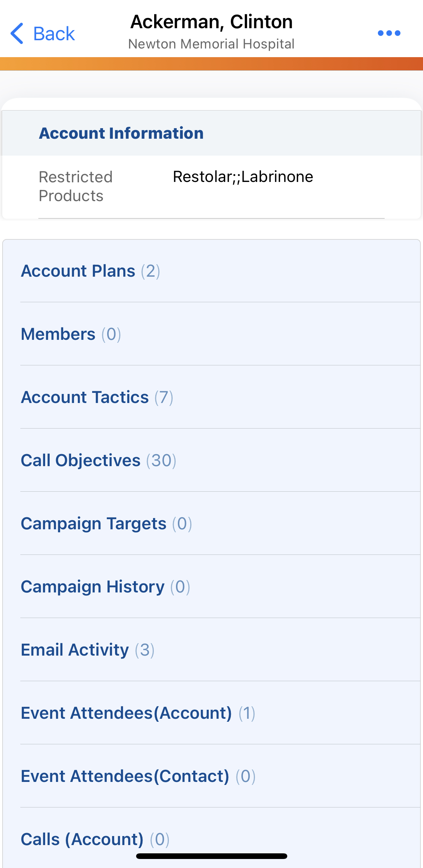Open the three-dot more options menu
Image resolution: width=423 pixels, height=868 pixels.
pos(389,33)
